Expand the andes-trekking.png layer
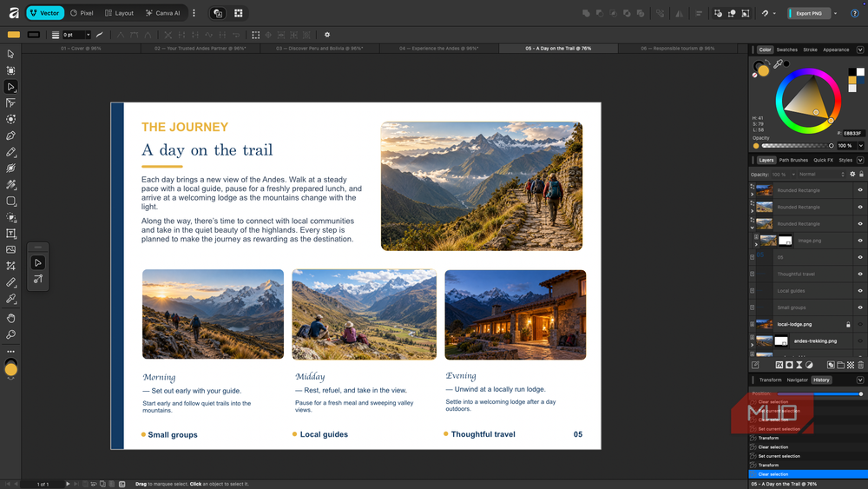The image size is (868, 489). tap(753, 345)
